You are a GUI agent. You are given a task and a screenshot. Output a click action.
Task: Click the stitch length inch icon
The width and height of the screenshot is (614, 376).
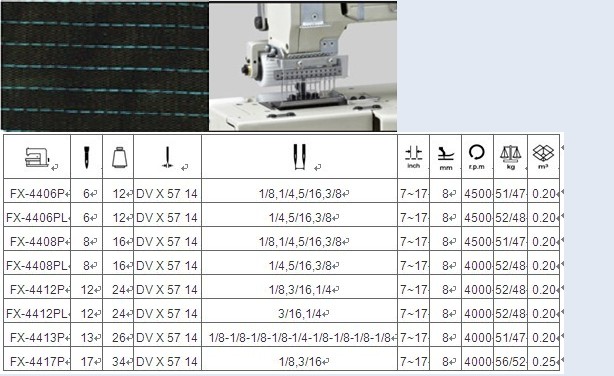click(414, 157)
